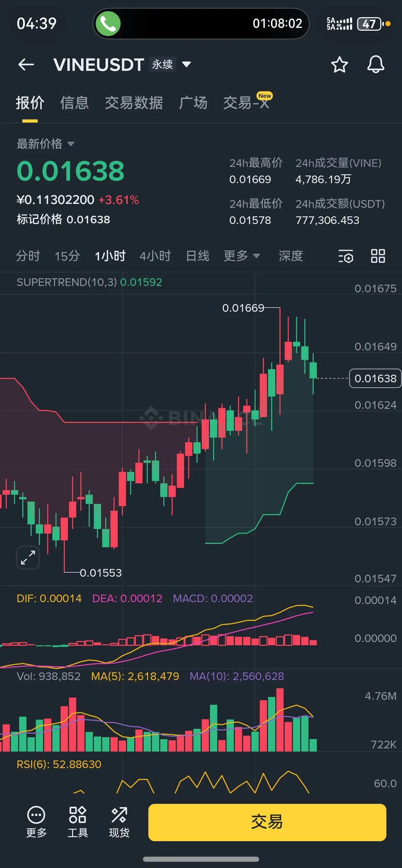This screenshot has width=402, height=868.
Task: Add VINEUSDT to favorites with star icon
Action: pyautogui.click(x=339, y=64)
